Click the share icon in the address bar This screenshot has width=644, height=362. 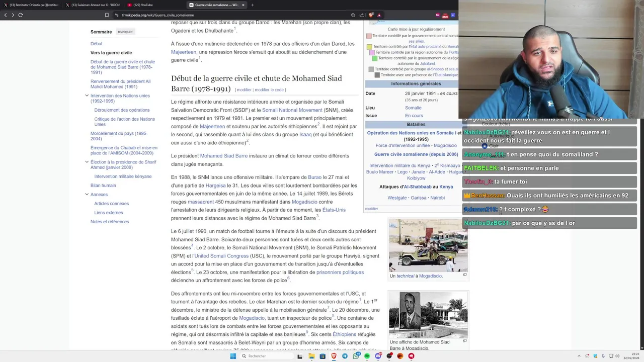(x=362, y=15)
